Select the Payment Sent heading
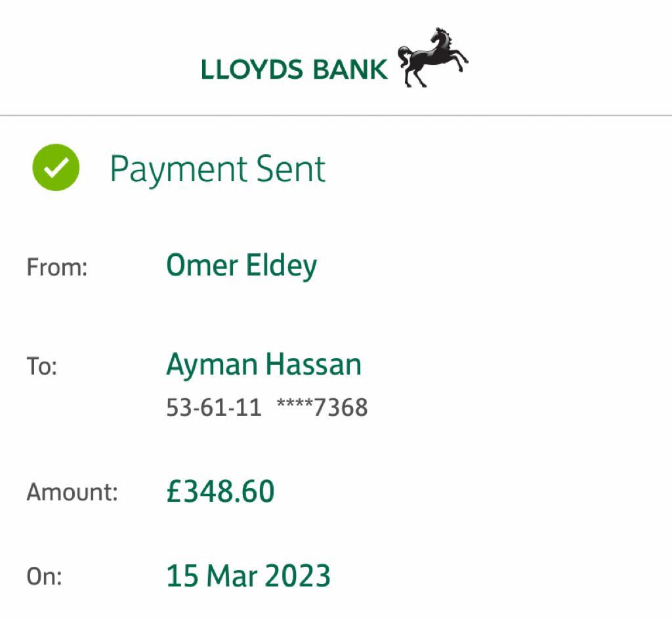This screenshot has width=672, height=618. click(x=217, y=169)
